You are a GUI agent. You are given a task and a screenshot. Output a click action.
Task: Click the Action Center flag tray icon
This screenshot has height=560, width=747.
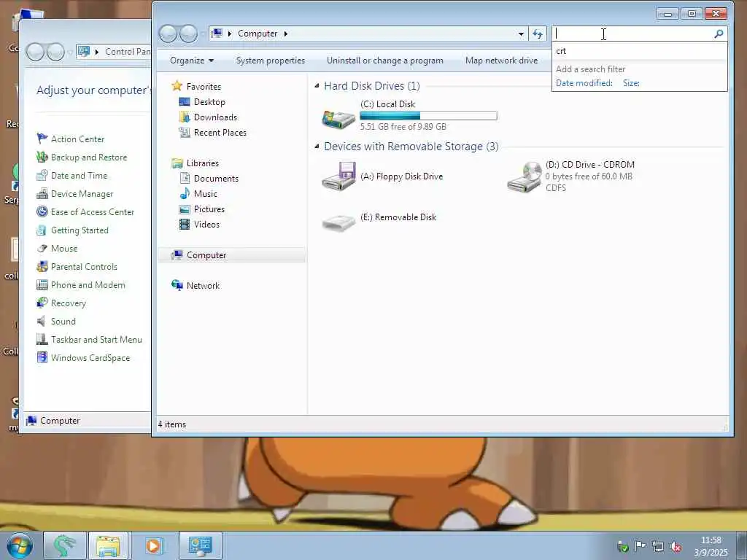click(x=640, y=546)
